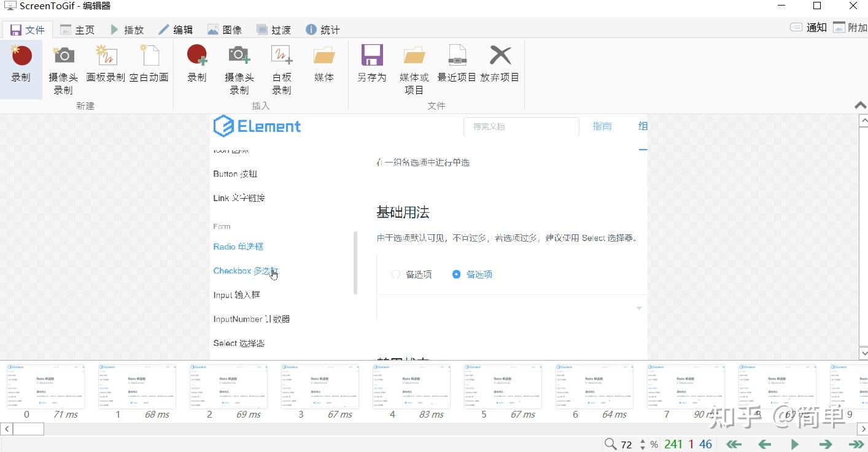
Task: Click the preview vertical scrollbar down arrow
Action: pyautogui.click(x=863, y=353)
